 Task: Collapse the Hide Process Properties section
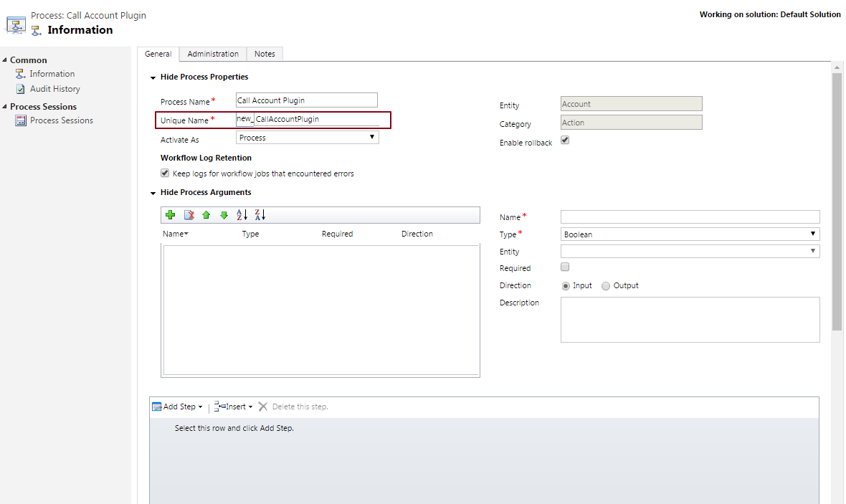(153, 77)
